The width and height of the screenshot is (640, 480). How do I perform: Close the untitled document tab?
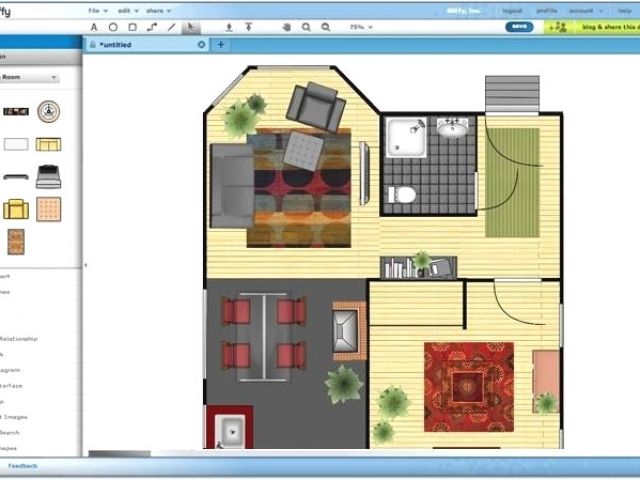point(201,45)
